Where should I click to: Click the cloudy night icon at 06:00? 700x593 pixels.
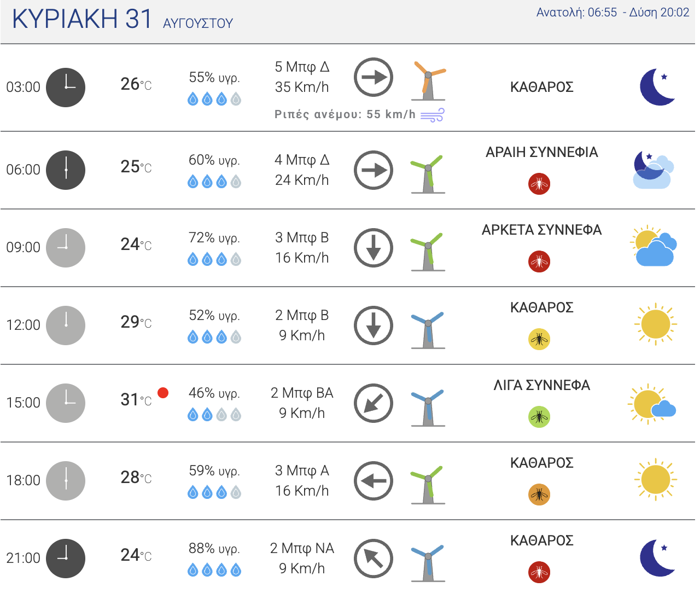click(654, 170)
